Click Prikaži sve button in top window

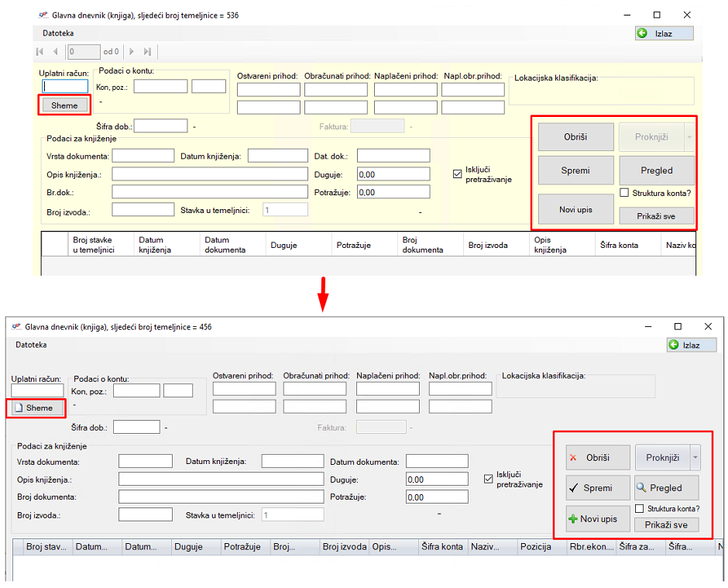click(656, 216)
